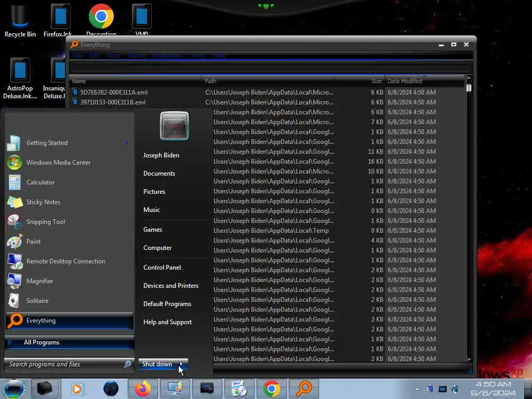Open Pictures from the start menu
This screenshot has width=532, height=399.
coord(154,192)
